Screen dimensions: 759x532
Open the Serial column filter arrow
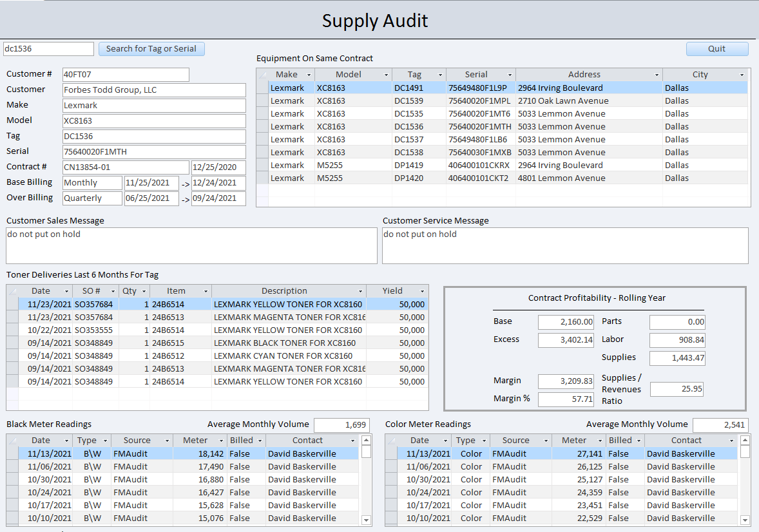pyautogui.click(x=509, y=74)
